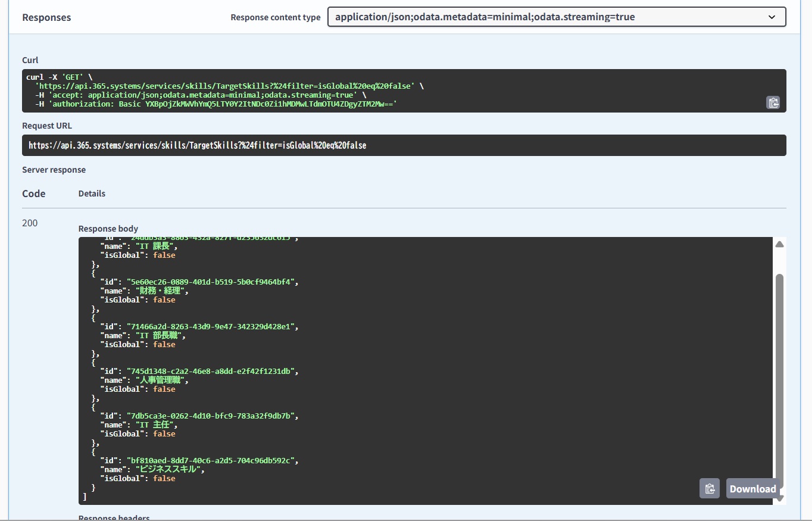Click the Response body label
Screen dimensions: 812x521
(108, 229)
